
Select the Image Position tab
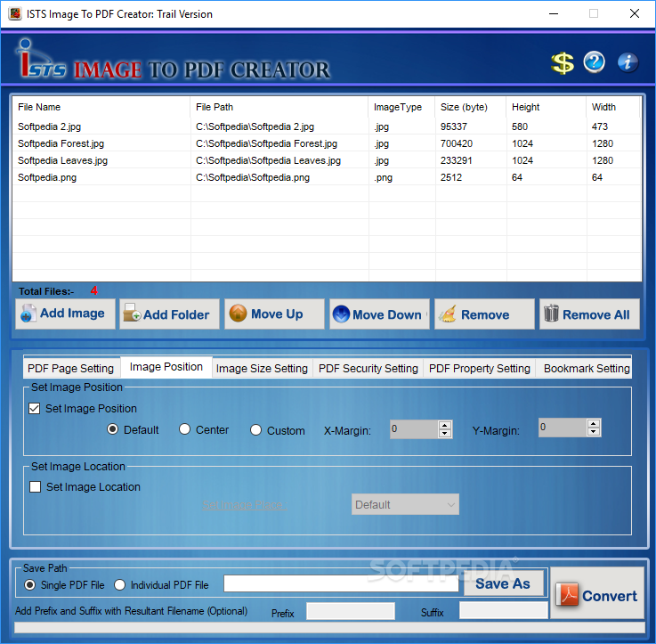click(166, 367)
